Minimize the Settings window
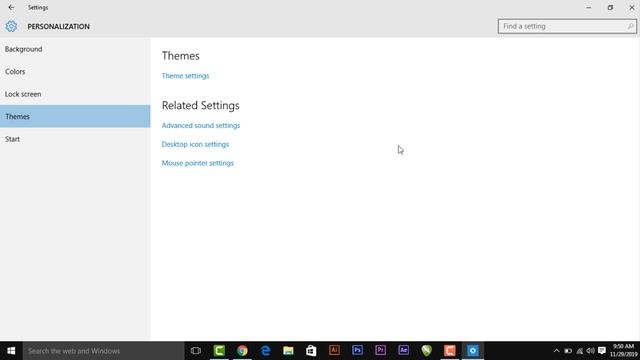Image resolution: width=640 pixels, height=360 pixels. point(589,7)
